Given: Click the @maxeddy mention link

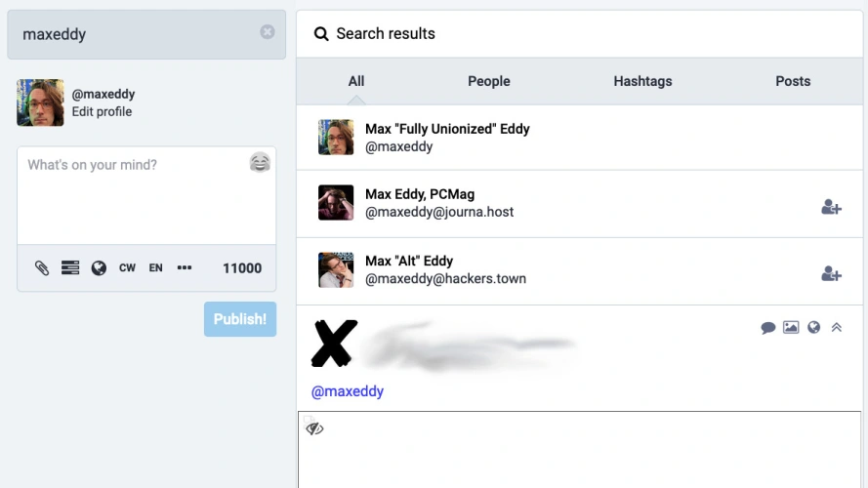Looking at the screenshot, I should [348, 391].
